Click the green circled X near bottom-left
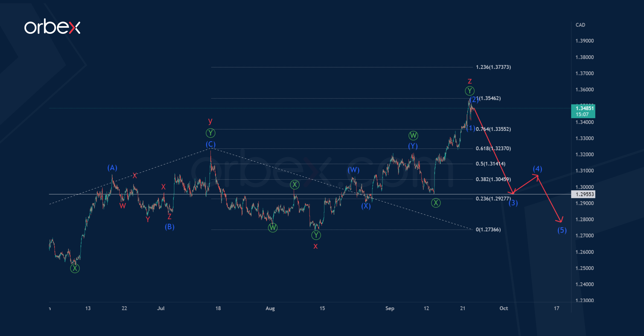 (x=75, y=268)
